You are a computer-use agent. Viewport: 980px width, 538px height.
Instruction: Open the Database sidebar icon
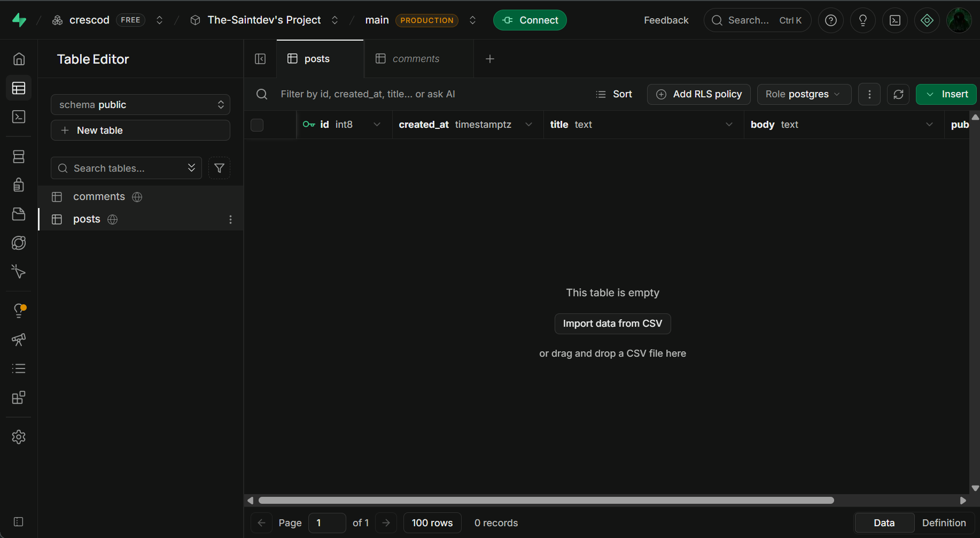19,156
